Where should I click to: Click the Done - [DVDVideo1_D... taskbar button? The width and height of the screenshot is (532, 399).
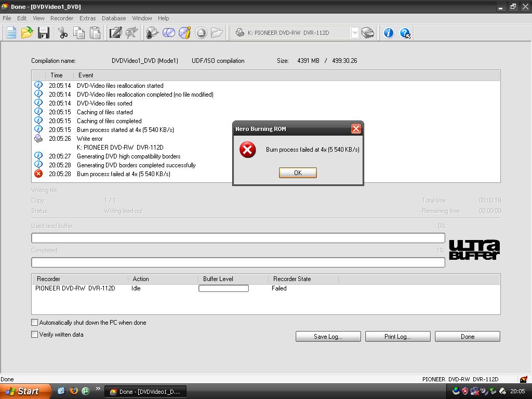(145, 392)
